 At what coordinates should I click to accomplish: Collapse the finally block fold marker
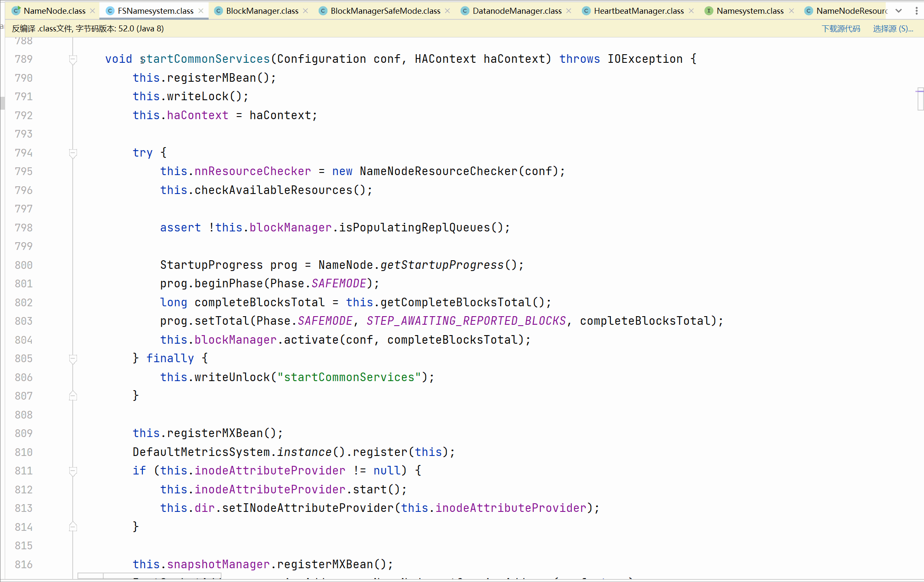tap(73, 358)
